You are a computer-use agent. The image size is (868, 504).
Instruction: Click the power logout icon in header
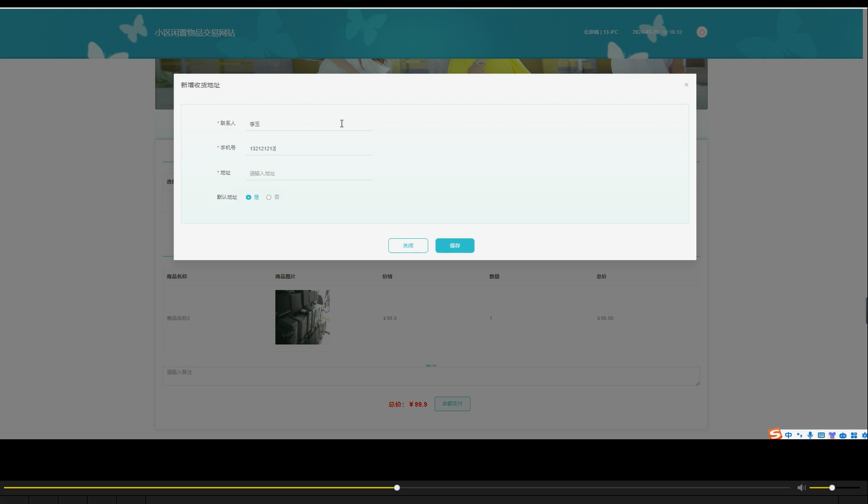coord(702,32)
